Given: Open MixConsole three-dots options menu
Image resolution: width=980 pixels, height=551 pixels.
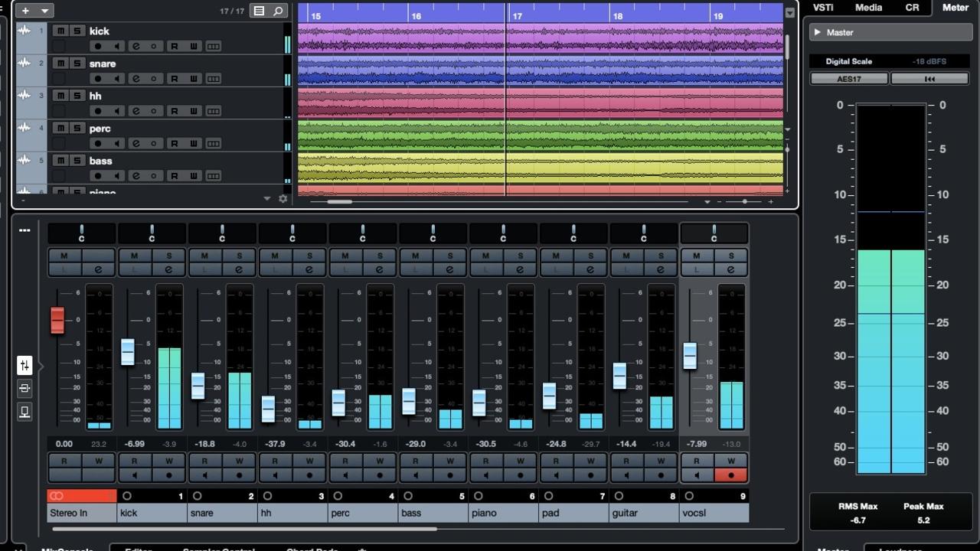Looking at the screenshot, I should click(x=24, y=230).
